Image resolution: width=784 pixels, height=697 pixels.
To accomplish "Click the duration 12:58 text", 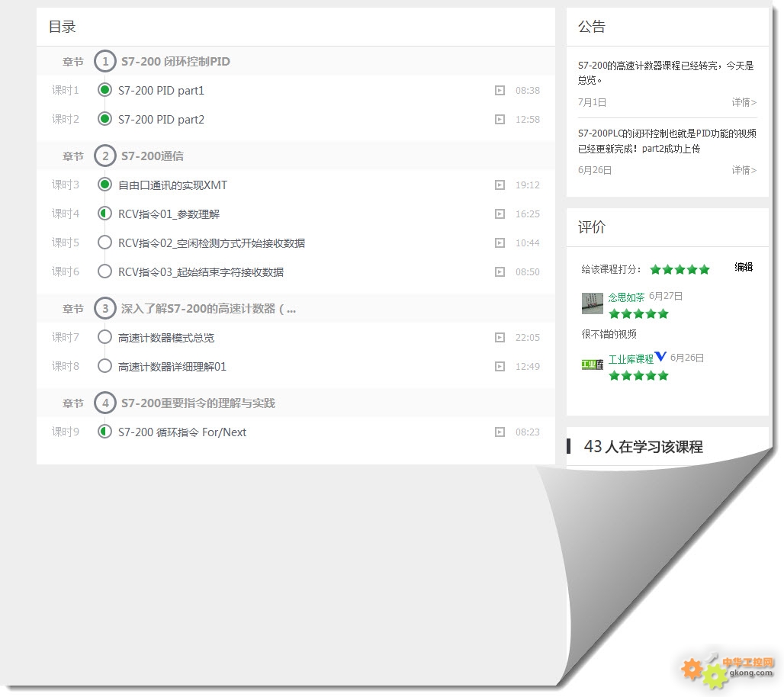I will (528, 120).
